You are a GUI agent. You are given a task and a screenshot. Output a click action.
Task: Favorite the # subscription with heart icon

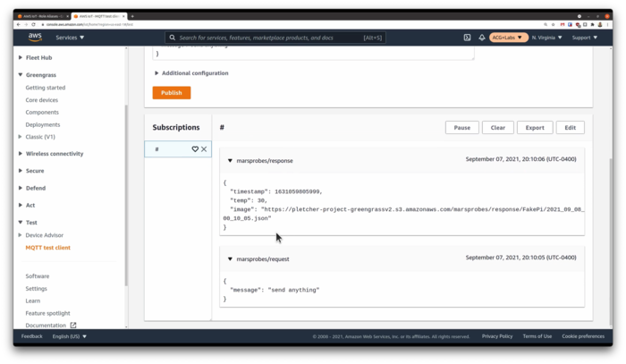coord(195,148)
